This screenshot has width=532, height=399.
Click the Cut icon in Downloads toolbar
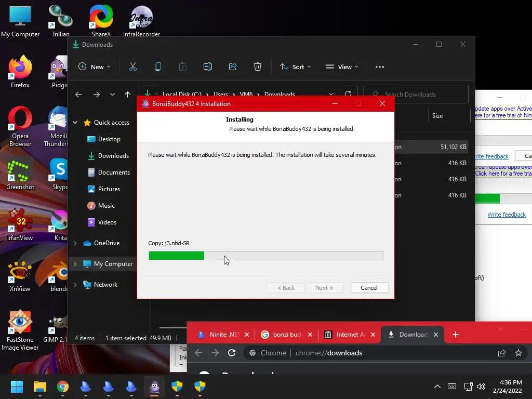(x=132, y=67)
